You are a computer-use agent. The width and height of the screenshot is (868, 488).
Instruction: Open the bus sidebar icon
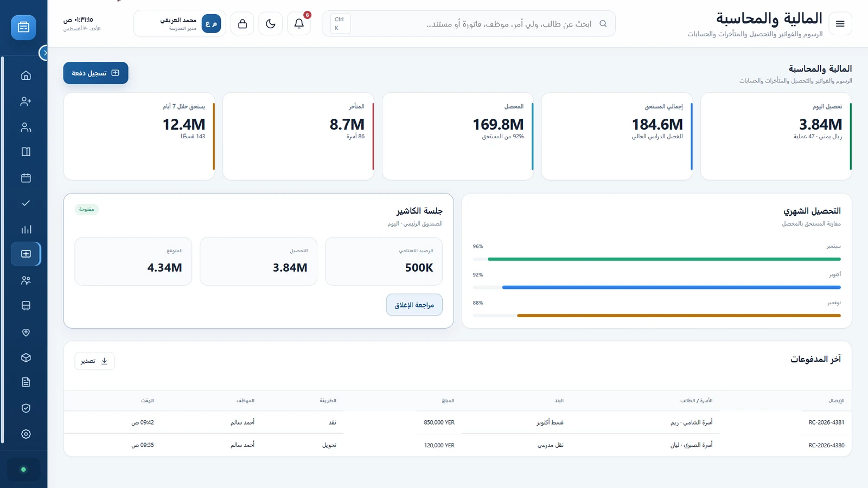(26, 306)
